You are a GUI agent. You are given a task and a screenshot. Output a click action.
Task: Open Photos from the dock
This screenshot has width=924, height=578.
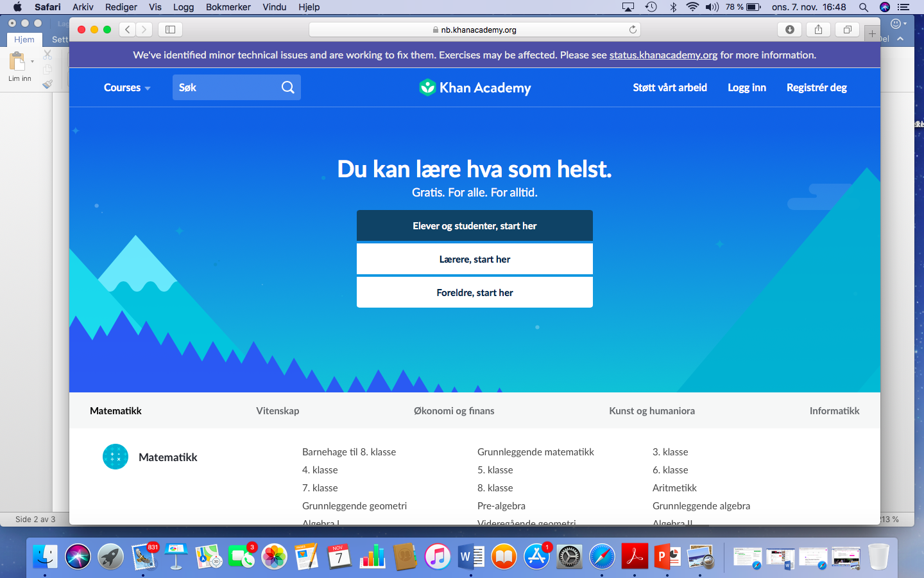click(x=274, y=556)
